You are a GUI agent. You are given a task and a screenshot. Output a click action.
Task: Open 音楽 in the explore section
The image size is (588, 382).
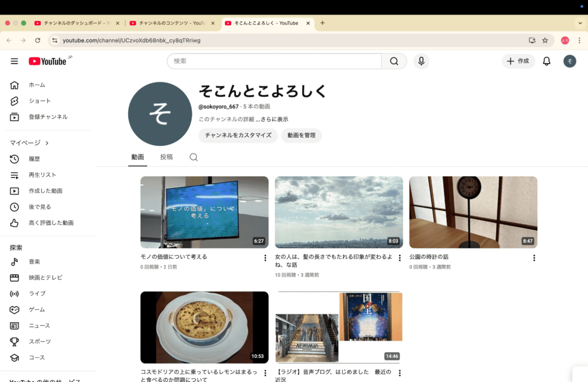[x=34, y=262]
